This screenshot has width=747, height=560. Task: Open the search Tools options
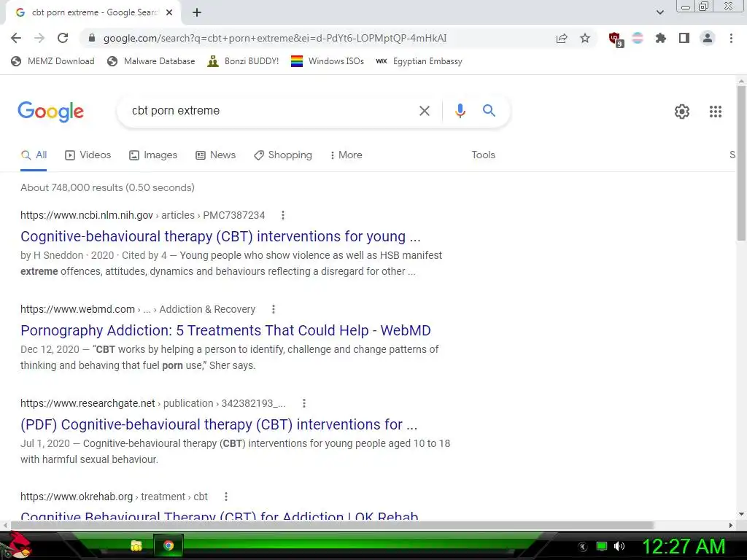pyautogui.click(x=483, y=155)
